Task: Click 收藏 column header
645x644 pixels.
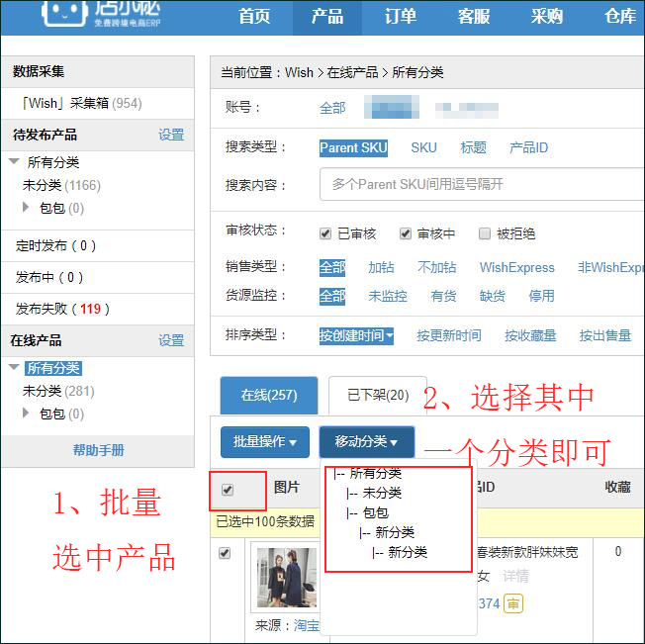Action: click(x=617, y=487)
